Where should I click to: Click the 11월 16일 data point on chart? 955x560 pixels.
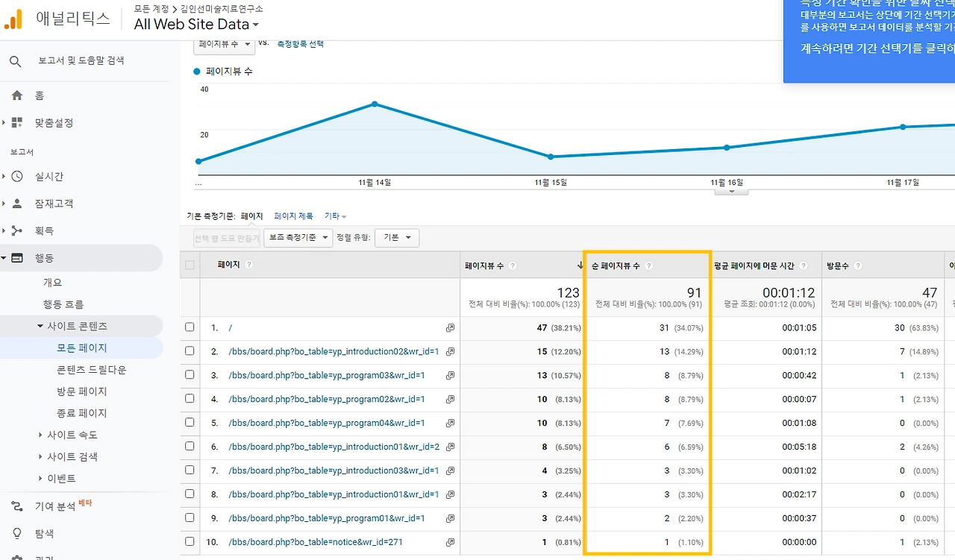click(x=727, y=148)
